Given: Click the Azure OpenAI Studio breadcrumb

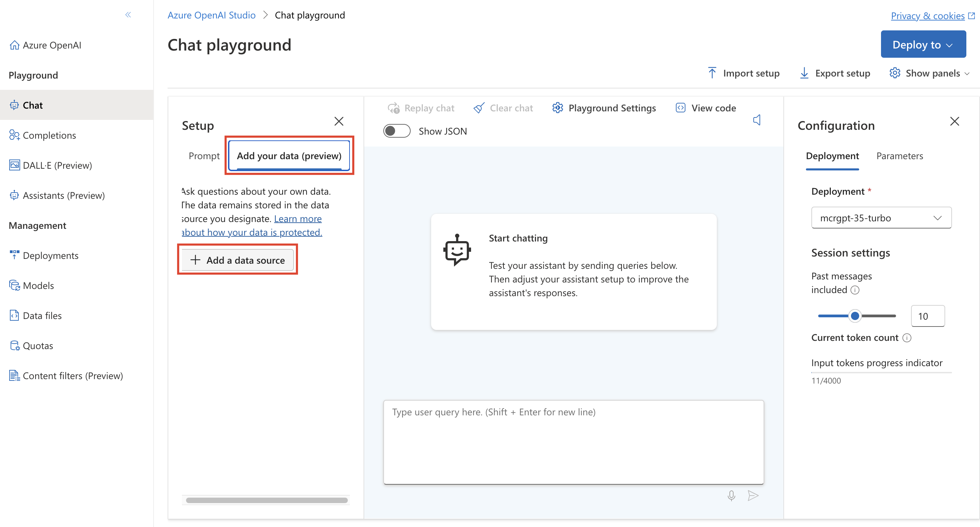Looking at the screenshot, I should pyautogui.click(x=212, y=15).
